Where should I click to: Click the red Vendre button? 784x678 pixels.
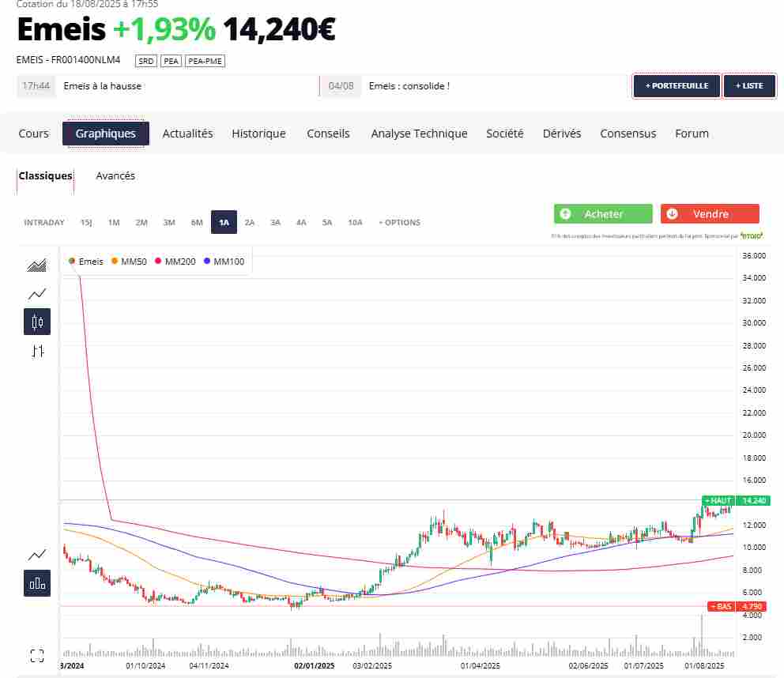709,213
